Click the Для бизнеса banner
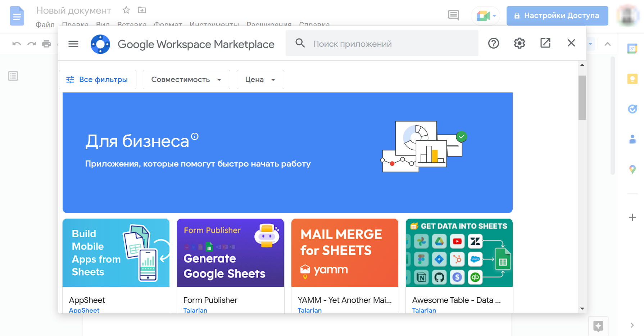The height and width of the screenshot is (336, 644). point(287,153)
